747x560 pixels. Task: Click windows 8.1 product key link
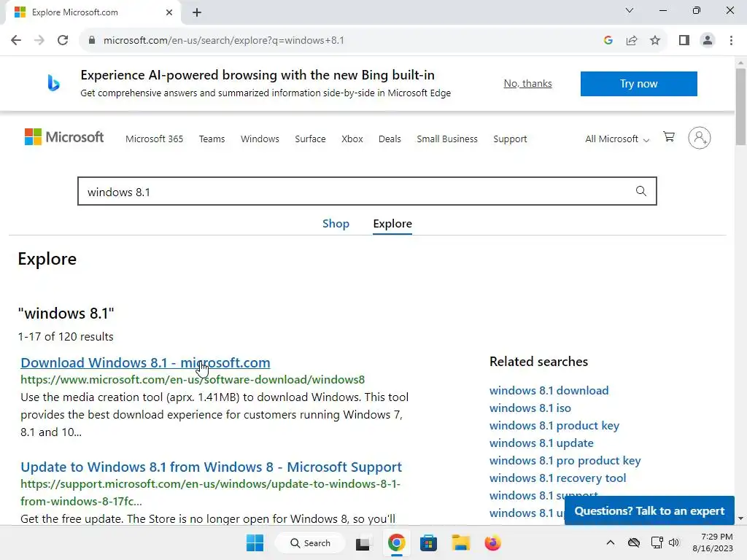coord(554,426)
